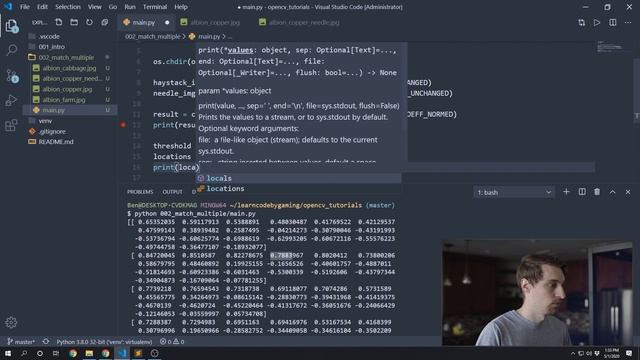The image size is (640, 360).
Task: Choose 'locals' autocomplete suggestion
Action: (298, 178)
